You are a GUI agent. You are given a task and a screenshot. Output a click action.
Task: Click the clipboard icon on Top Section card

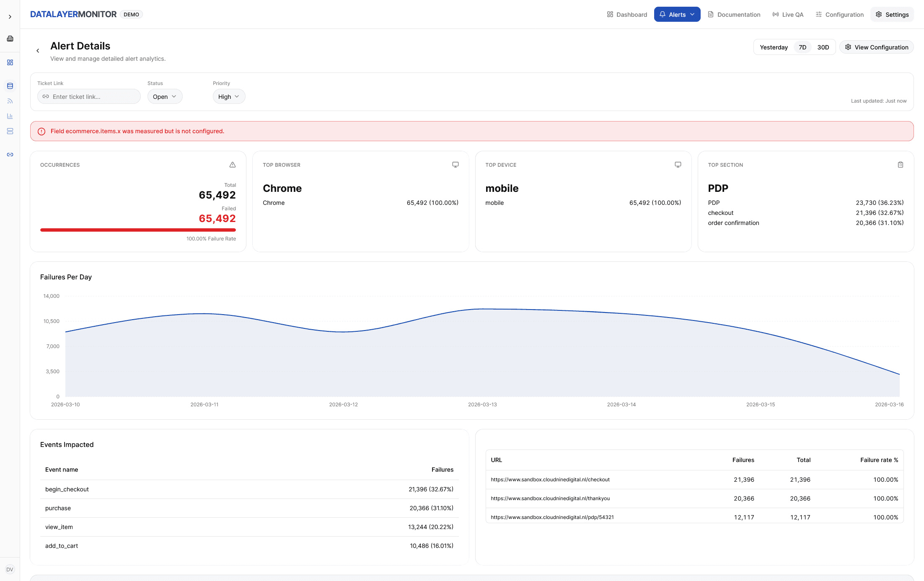click(x=900, y=165)
